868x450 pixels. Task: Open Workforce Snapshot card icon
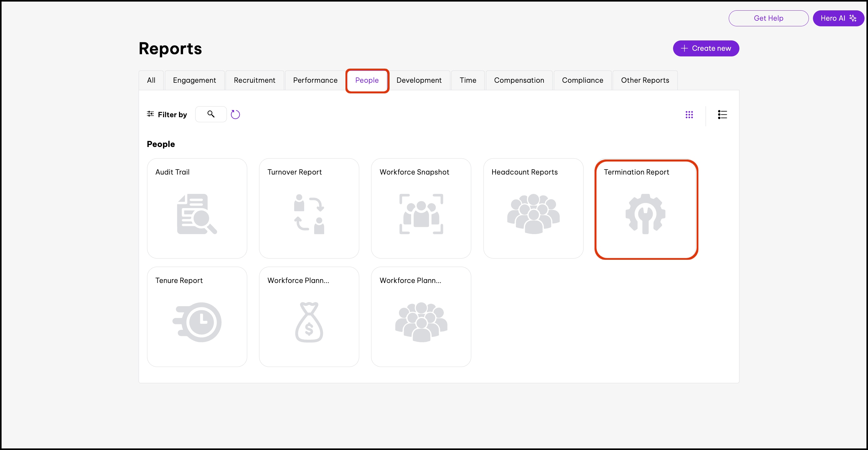[421, 214]
